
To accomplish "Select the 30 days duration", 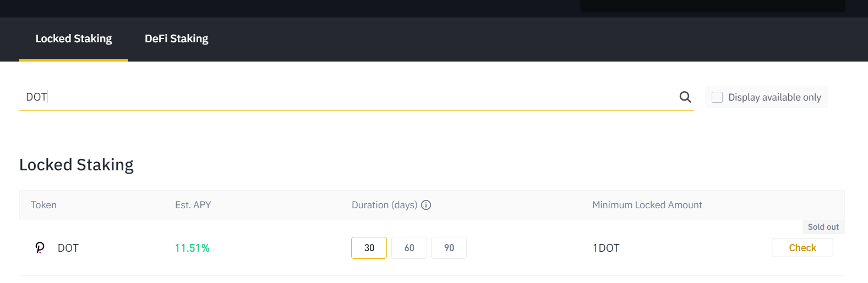I will pos(369,248).
